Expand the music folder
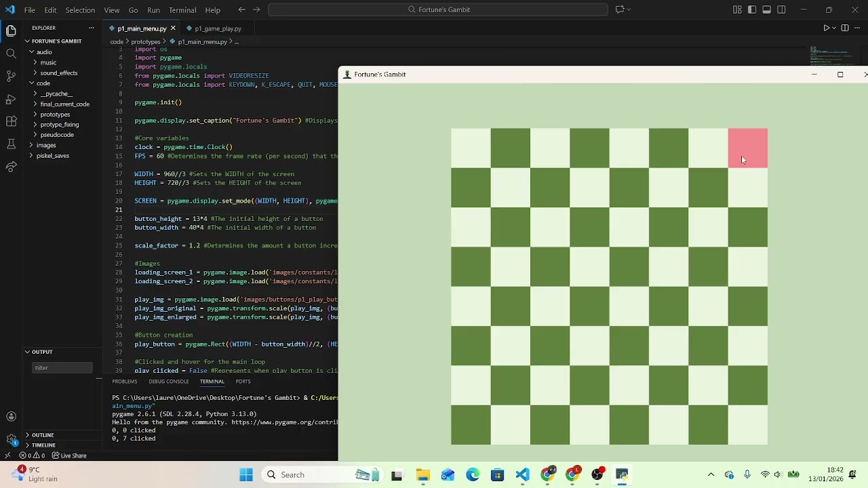The height and width of the screenshot is (488, 868). click(x=47, y=62)
